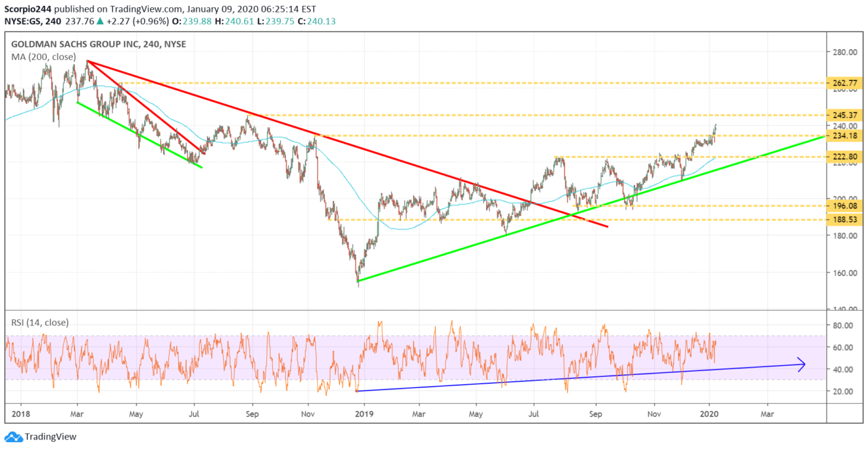Screen dimensions: 868x450
Task: Click the 240.00 price axis value
Action: click(844, 126)
